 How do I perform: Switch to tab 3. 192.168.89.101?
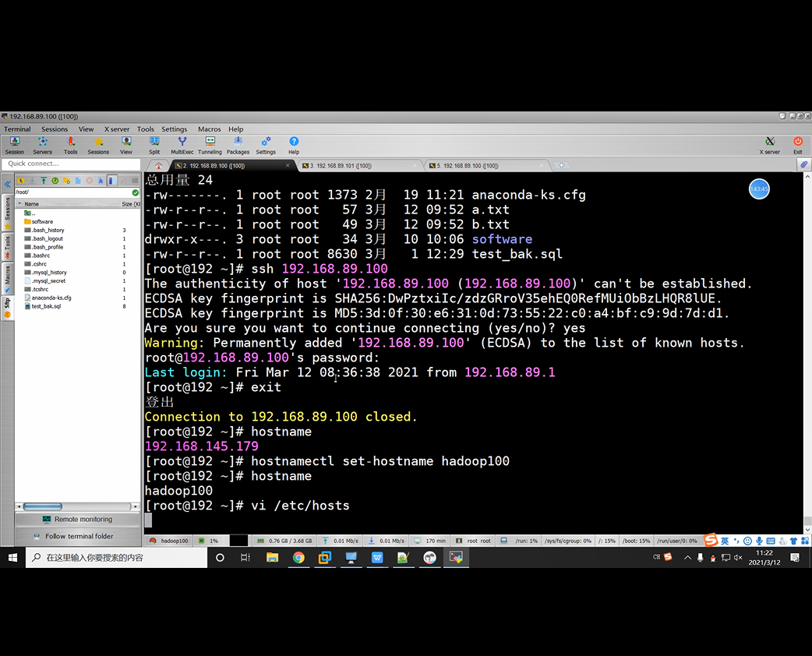click(x=359, y=166)
